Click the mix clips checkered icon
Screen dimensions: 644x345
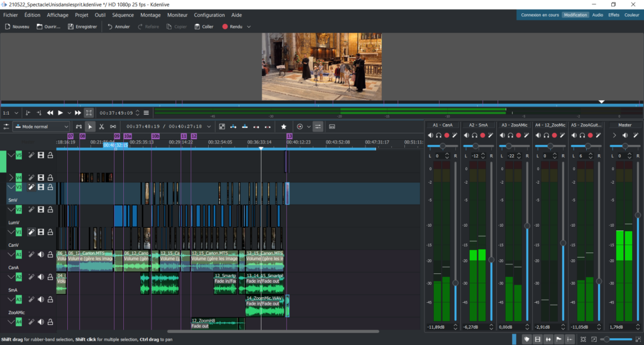click(222, 127)
